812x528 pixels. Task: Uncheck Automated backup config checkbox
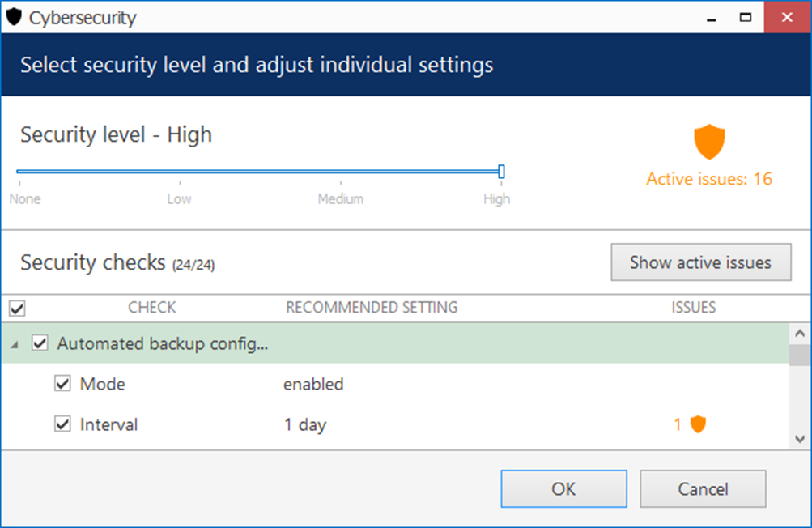(40, 344)
